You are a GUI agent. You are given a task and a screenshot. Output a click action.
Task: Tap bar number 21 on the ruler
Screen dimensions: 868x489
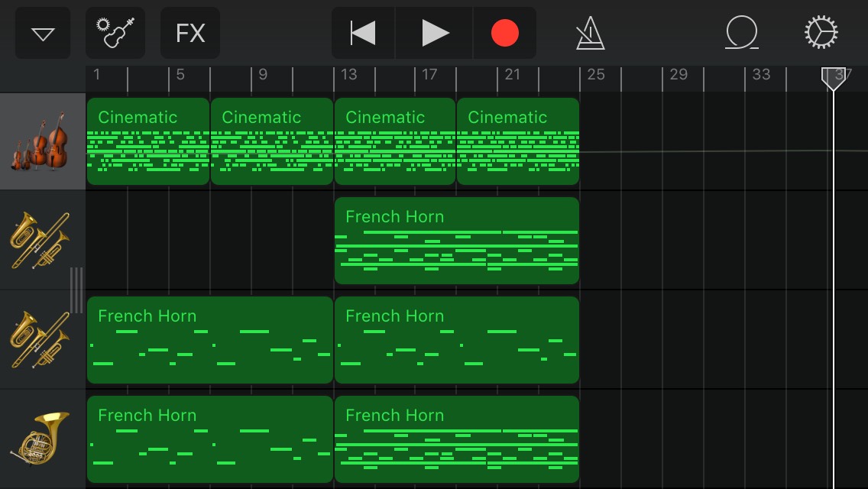pos(513,74)
